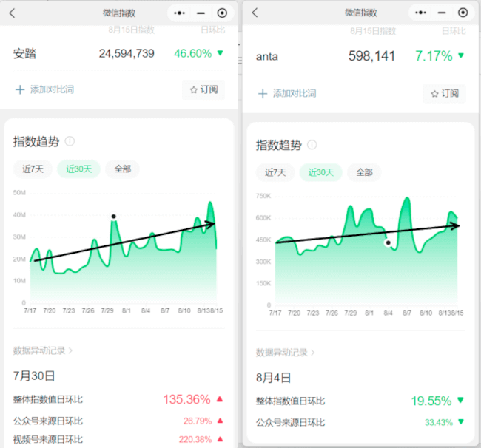Click the 8/4 axis label on anta chart
Image resolution: width=481 pixels, height=448 pixels.
click(388, 313)
